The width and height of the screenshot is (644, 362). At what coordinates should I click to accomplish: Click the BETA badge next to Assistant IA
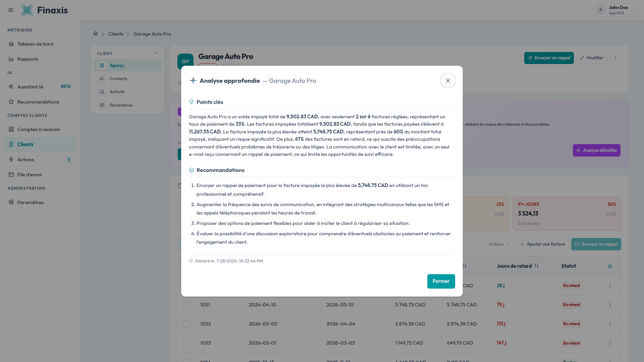click(66, 86)
